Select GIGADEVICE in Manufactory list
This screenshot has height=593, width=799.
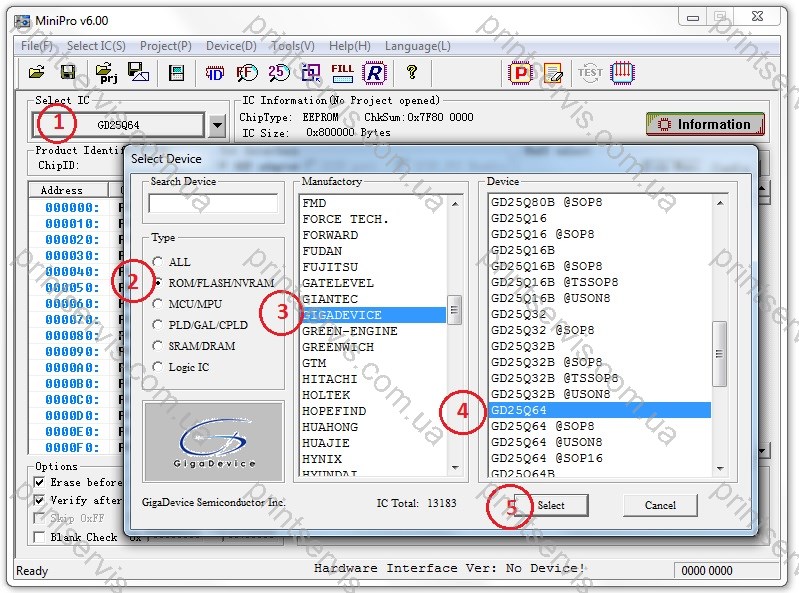[x=374, y=315]
